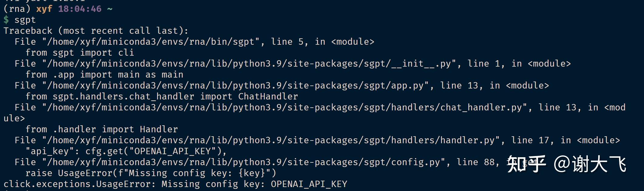Click the tilde home directory indicator
The image size is (644, 191).
point(110,9)
